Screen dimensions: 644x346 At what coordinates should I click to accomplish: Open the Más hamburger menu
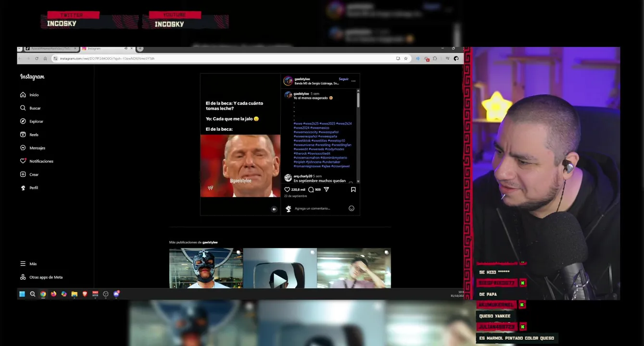[28, 264]
